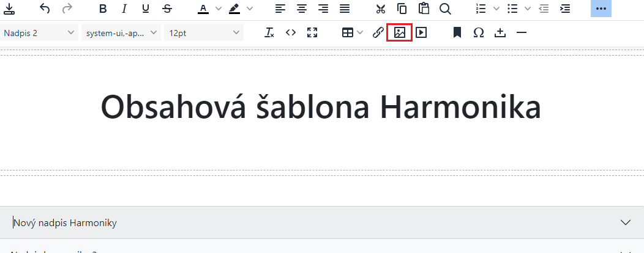Insert an anchor bookmark
This screenshot has height=253, width=644.
coord(457,33)
